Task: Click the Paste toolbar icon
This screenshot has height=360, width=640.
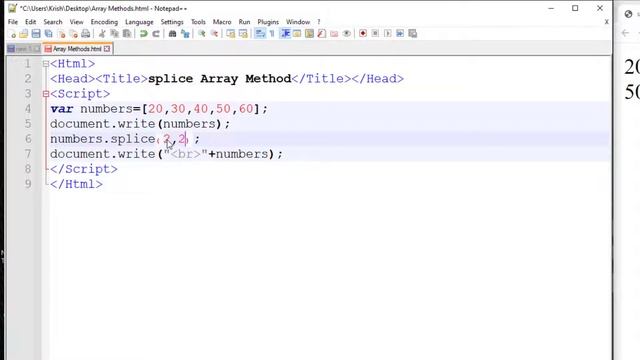Action: (x=127, y=34)
